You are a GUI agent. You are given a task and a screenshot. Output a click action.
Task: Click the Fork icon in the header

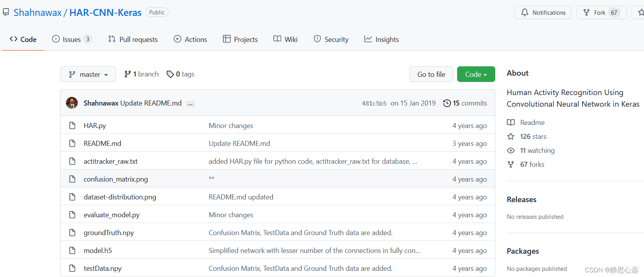[587, 12]
